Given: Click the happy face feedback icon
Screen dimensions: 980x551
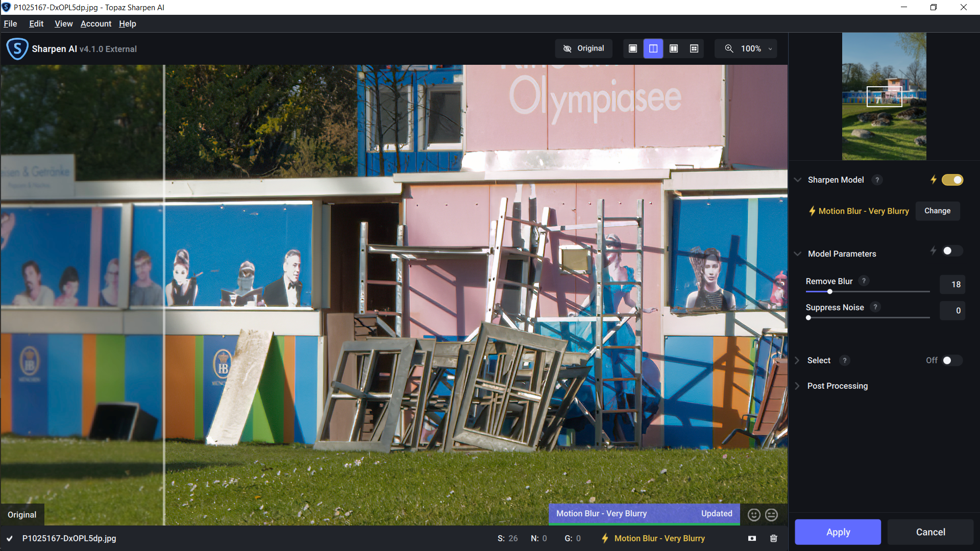Looking at the screenshot, I should (754, 515).
